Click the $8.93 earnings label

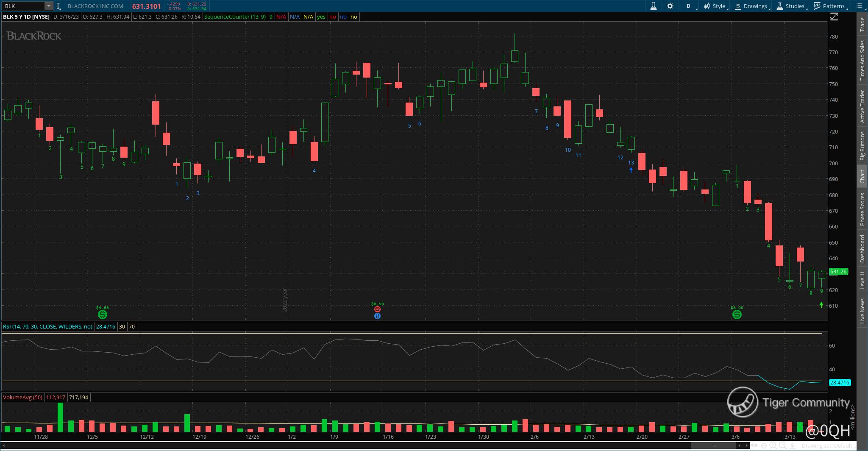click(377, 303)
